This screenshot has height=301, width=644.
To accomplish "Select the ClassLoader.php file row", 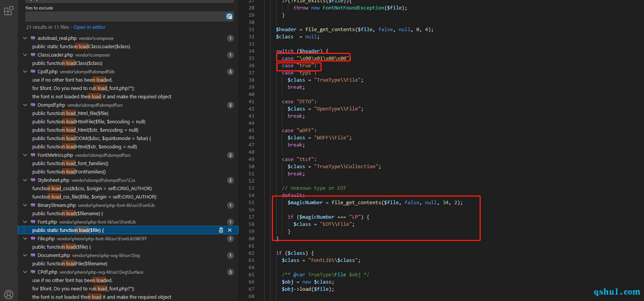I will coord(128,55).
